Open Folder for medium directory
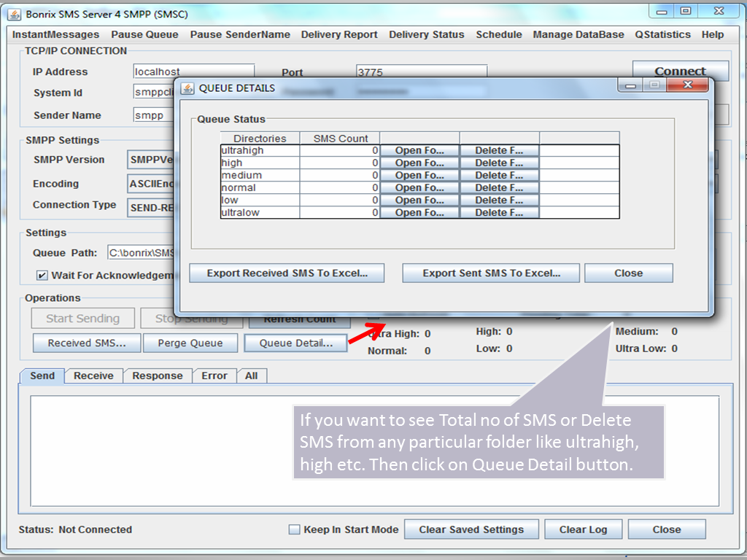747x560 pixels. [419, 175]
